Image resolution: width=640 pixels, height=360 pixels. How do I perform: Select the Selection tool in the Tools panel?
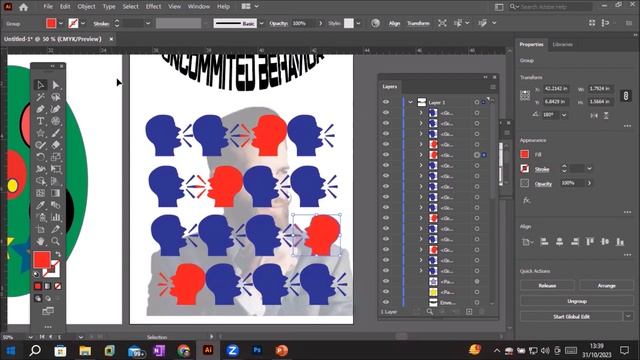coord(40,85)
